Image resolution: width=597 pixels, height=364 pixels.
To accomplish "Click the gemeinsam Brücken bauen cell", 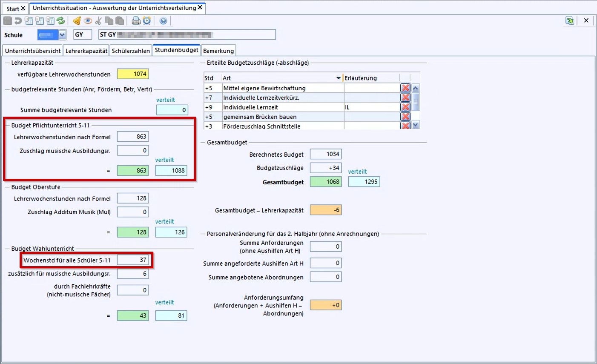I will pyautogui.click(x=283, y=117).
